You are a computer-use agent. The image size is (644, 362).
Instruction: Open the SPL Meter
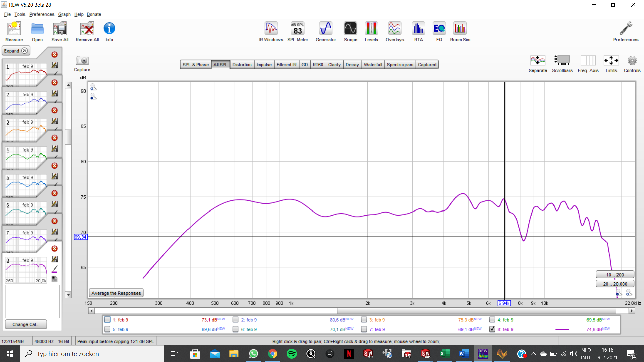(x=298, y=32)
